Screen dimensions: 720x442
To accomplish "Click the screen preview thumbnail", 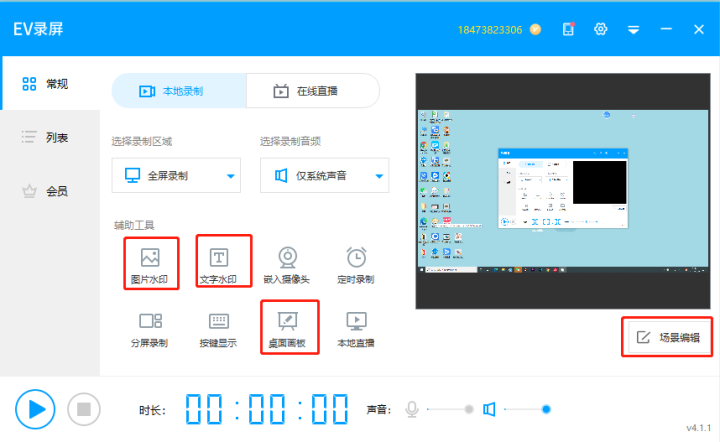I will click(563, 191).
